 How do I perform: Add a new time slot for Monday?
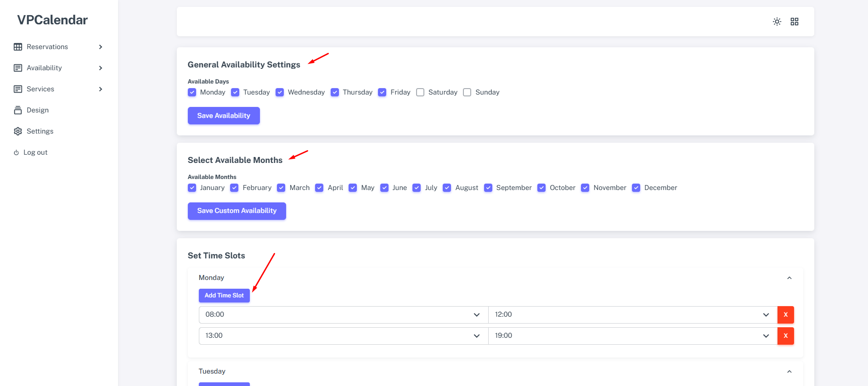click(x=224, y=296)
